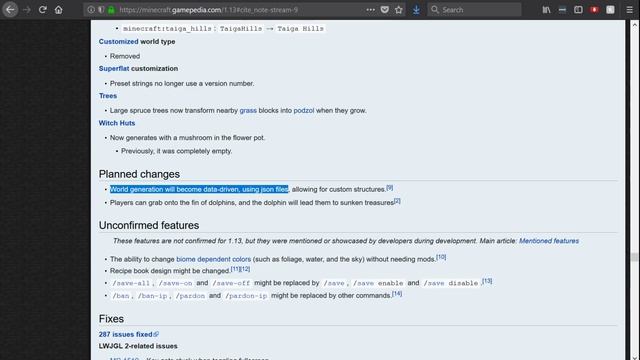
Task: Click the red extension icon in toolbar
Action: (x=594, y=9)
